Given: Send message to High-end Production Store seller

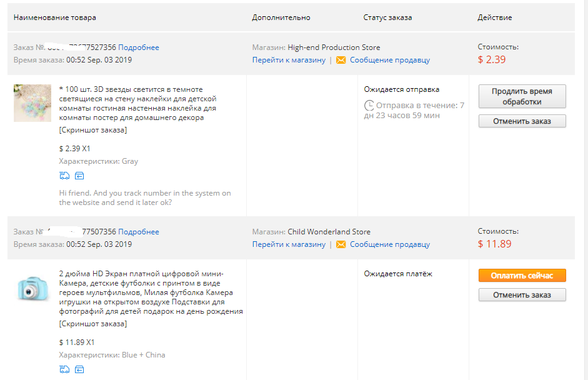Looking at the screenshot, I should 390,60.
